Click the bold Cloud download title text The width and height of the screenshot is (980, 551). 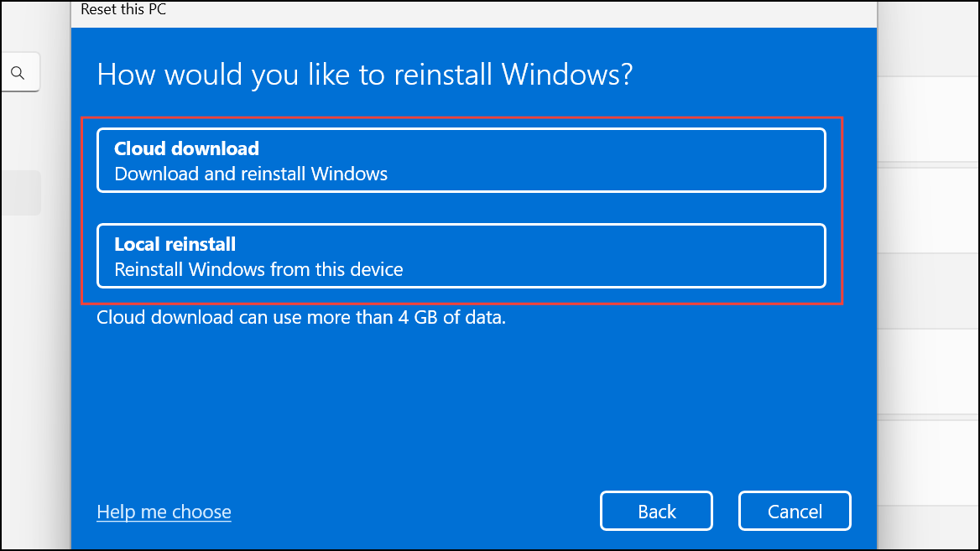pos(186,148)
